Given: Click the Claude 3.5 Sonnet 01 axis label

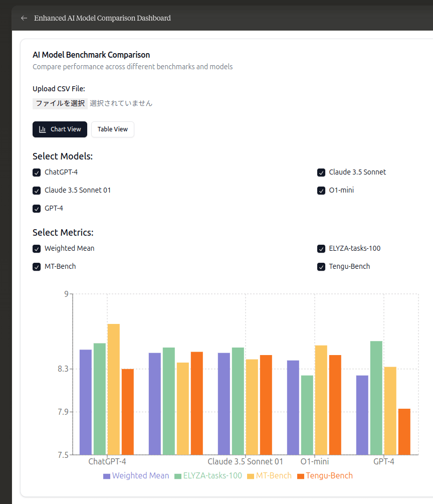Looking at the screenshot, I should point(246,462).
